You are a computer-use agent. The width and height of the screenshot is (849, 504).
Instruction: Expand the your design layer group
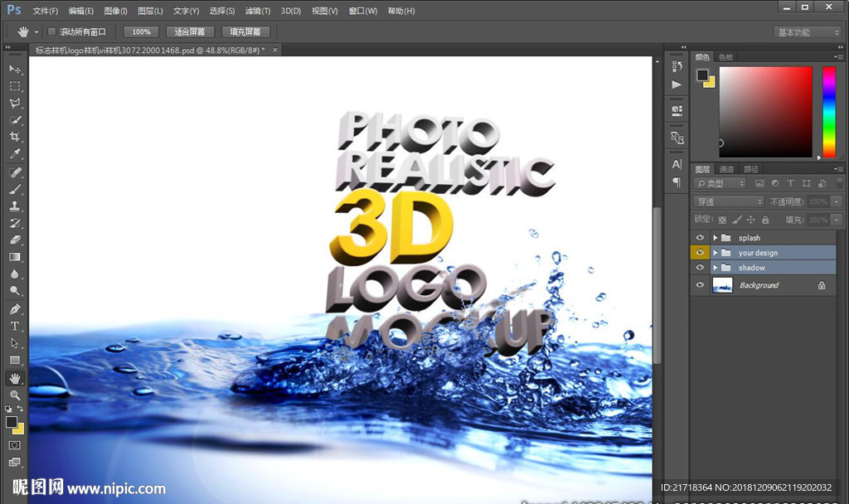715,252
